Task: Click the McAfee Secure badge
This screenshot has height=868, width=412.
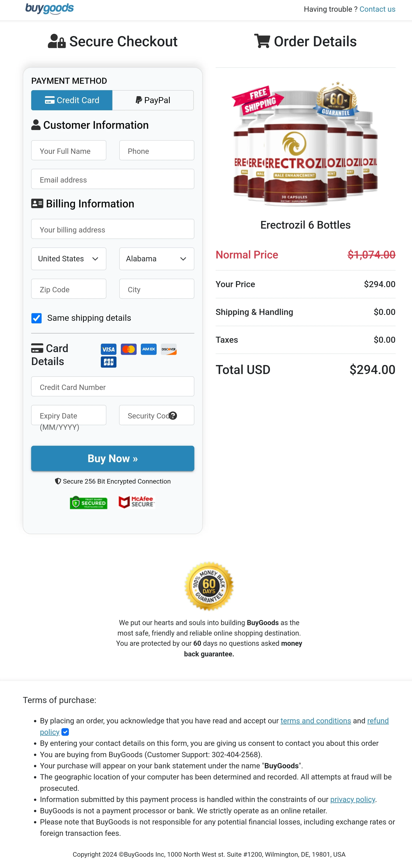Action: click(x=136, y=502)
